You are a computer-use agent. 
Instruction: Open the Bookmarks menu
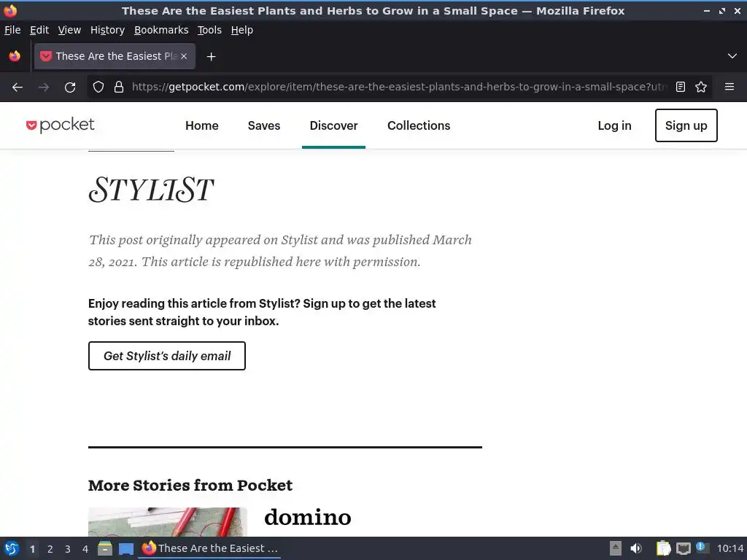pos(161,30)
